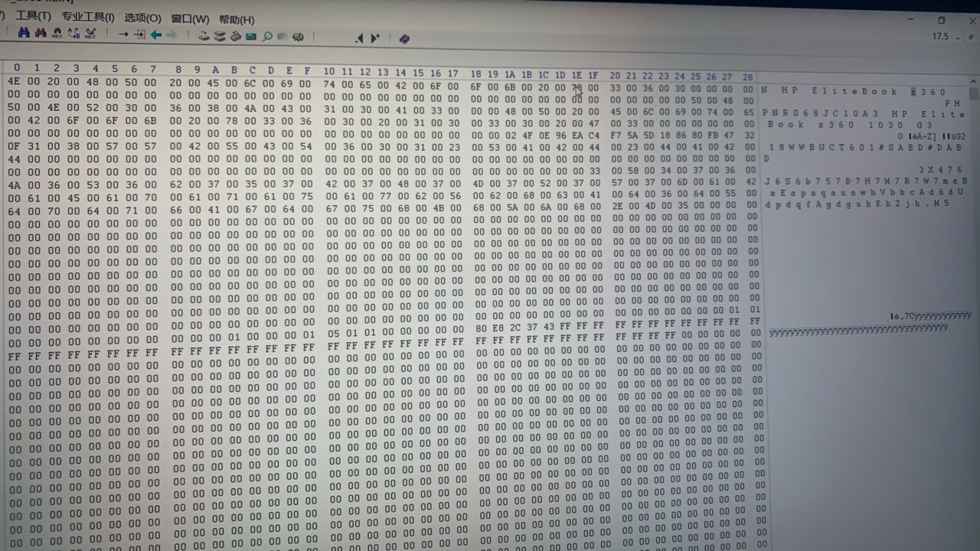Screen dimensions: 980x551
Task: Click the magnifying glass icon in toolbar
Action: (267, 36)
